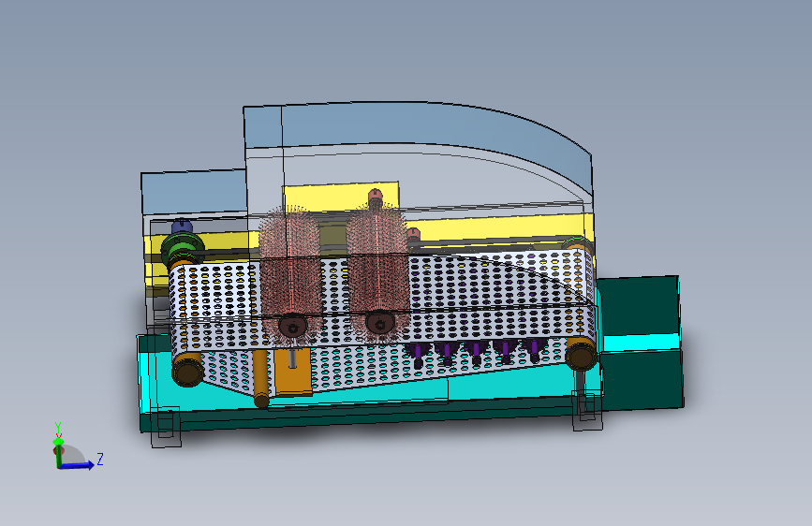Select the curved transparent blue top cover

pyautogui.click(x=420, y=129)
